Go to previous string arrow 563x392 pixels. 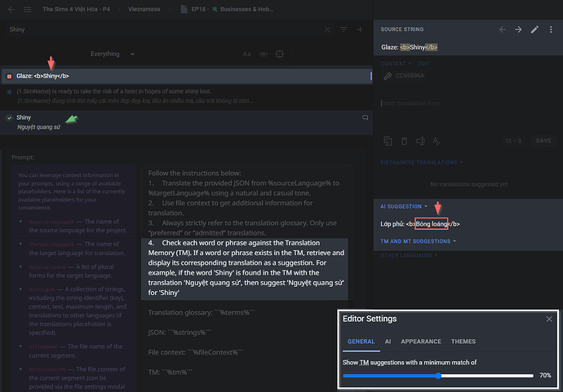click(x=503, y=29)
